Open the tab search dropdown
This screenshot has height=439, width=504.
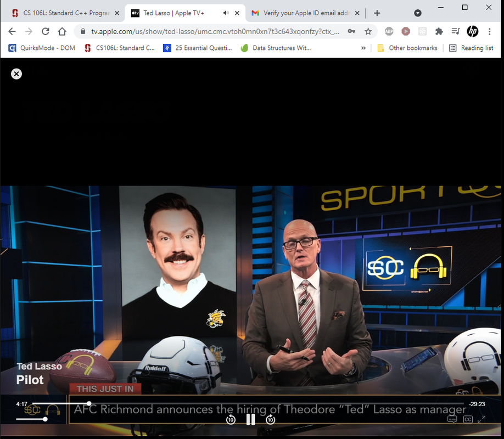[418, 13]
